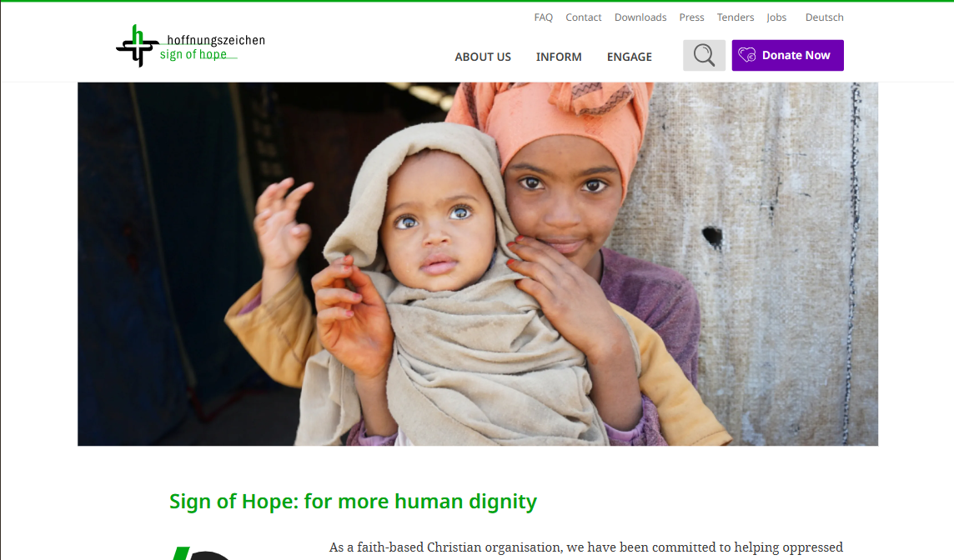Click the 'hoffnungszeichen' wordmark text
The image size is (954, 560).
coord(216,40)
